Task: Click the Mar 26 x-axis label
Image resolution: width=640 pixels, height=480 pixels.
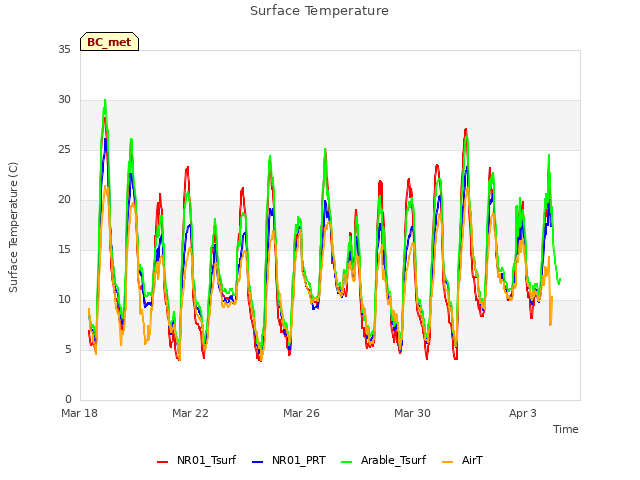Action: (x=301, y=413)
